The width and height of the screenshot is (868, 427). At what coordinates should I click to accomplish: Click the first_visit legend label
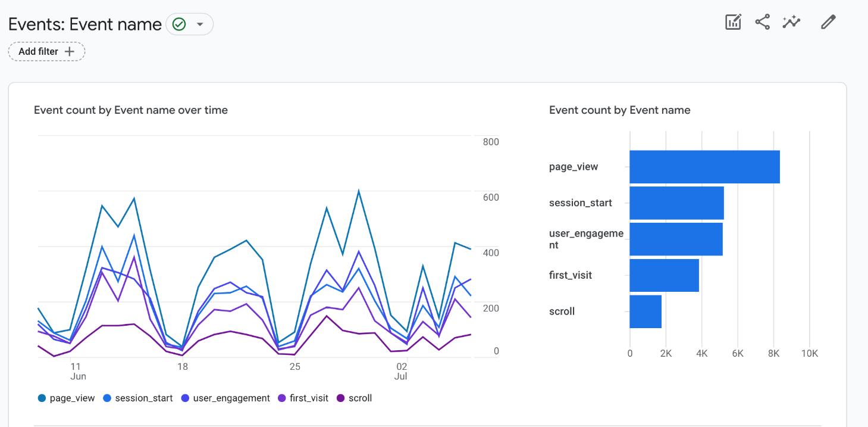(x=309, y=398)
